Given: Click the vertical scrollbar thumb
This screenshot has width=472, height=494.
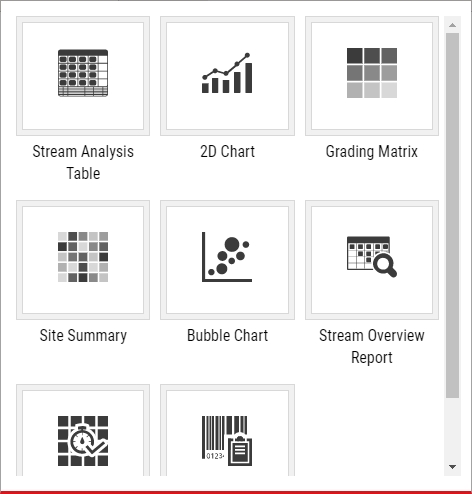Looking at the screenshot, I should pyautogui.click(x=452, y=215).
